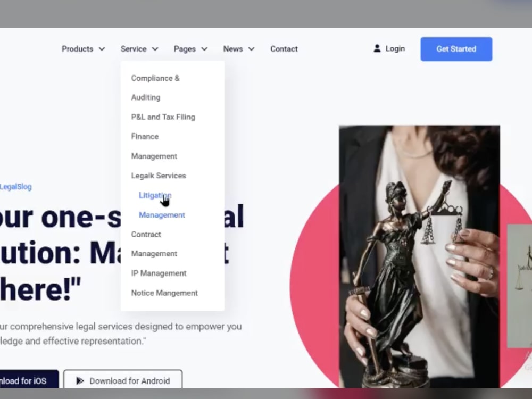Select Compliance & Auditing from dropdown

[x=155, y=88]
